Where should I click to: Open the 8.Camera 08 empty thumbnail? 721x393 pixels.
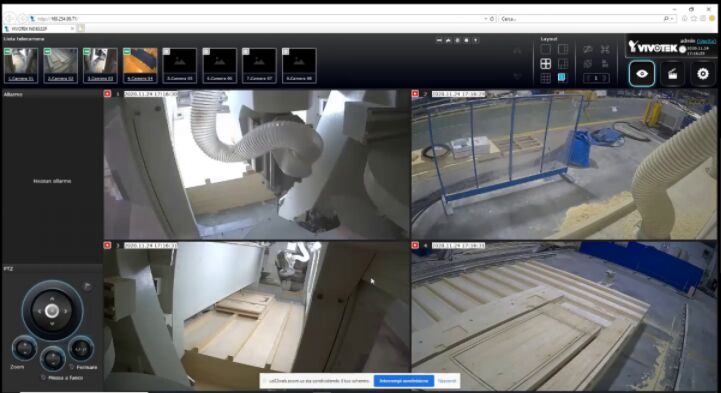click(299, 65)
